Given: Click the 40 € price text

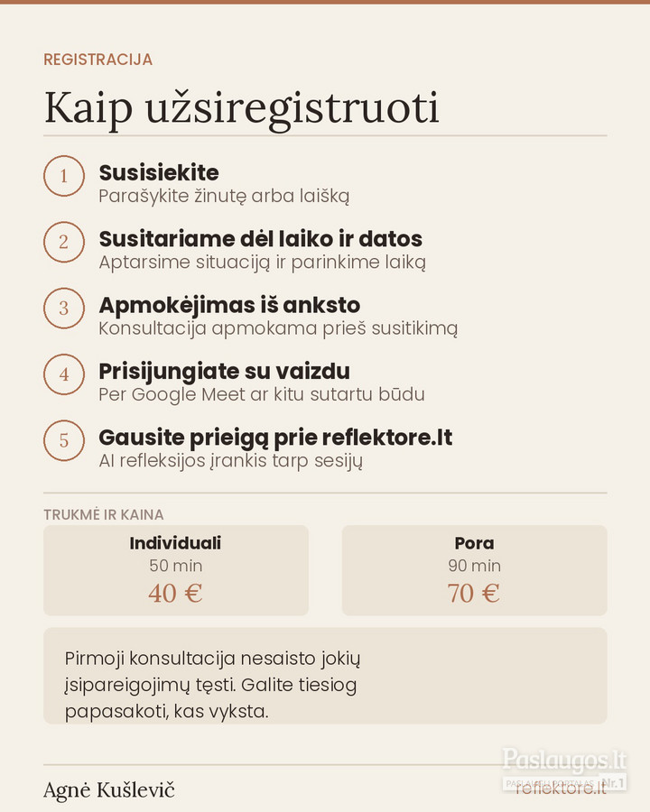Looking at the screenshot, I should tap(175, 594).
